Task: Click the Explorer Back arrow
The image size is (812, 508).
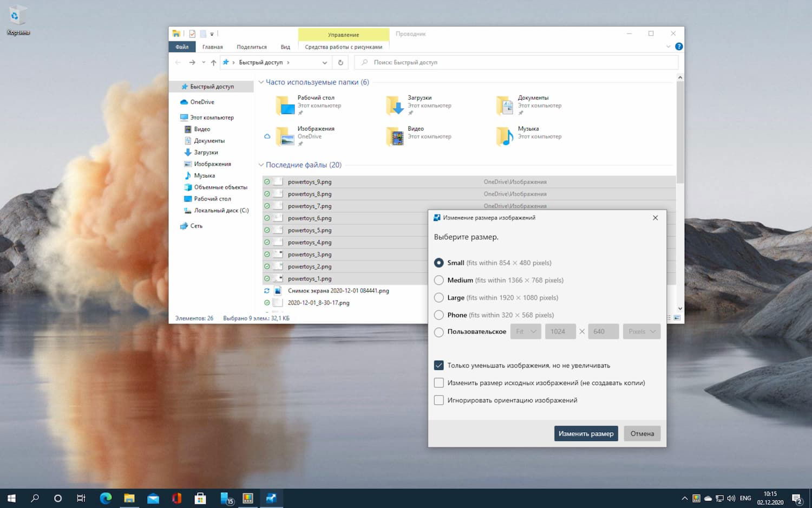Action: [178, 62]
